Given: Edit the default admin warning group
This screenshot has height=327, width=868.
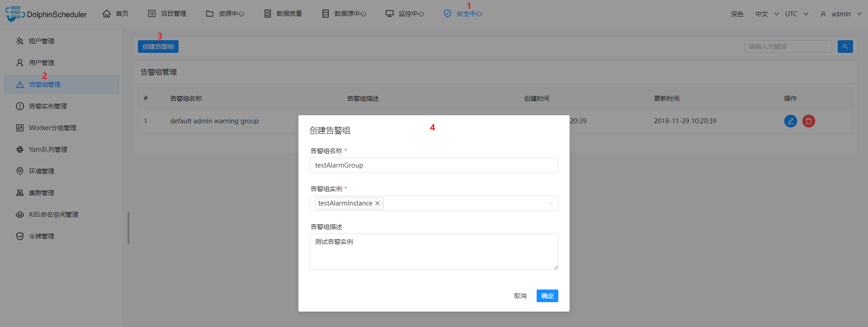Looking at the screenshot, I should [x=791, y=121].
